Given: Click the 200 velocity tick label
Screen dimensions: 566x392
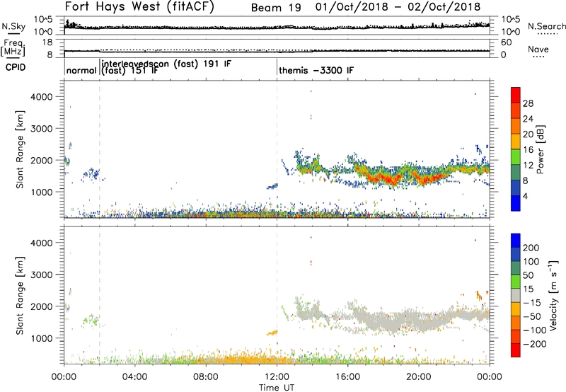Looking at the screenshot, I should (531, 248).
